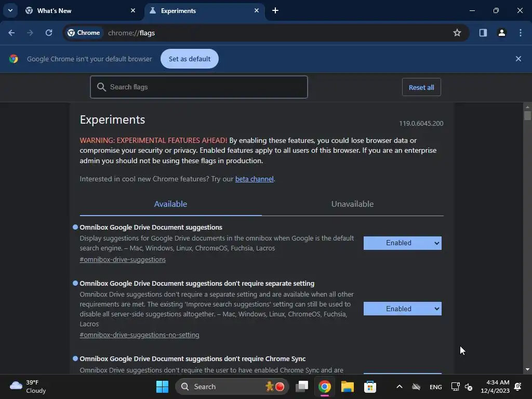This screenshot has width=532, height=399.
Task: Open Chrome's three-dot menu
Action: [x=521, y=33]
